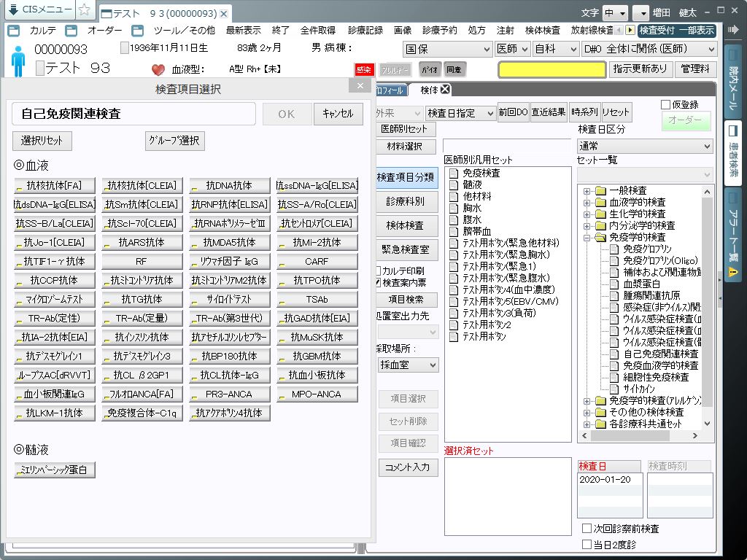Close the 検査項目選択 dialog

coord(360,86)
